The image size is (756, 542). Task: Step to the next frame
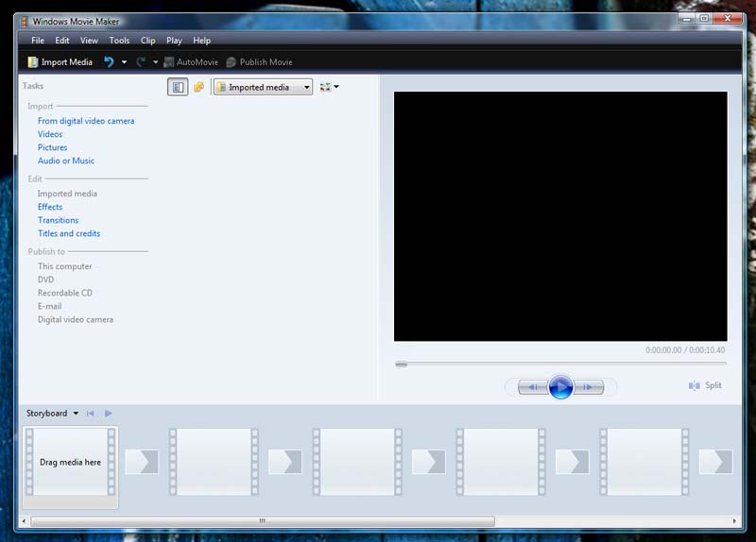point(589,387)
